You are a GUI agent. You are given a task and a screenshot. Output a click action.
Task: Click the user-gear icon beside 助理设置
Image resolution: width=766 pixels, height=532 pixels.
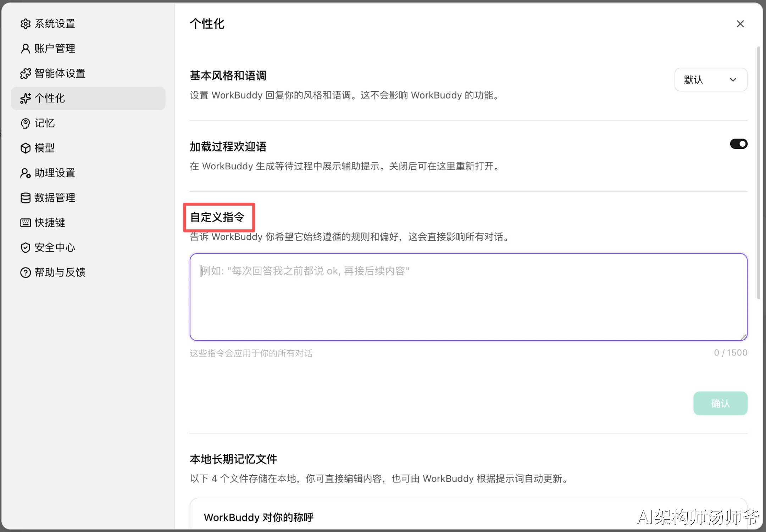click(25, 173)
